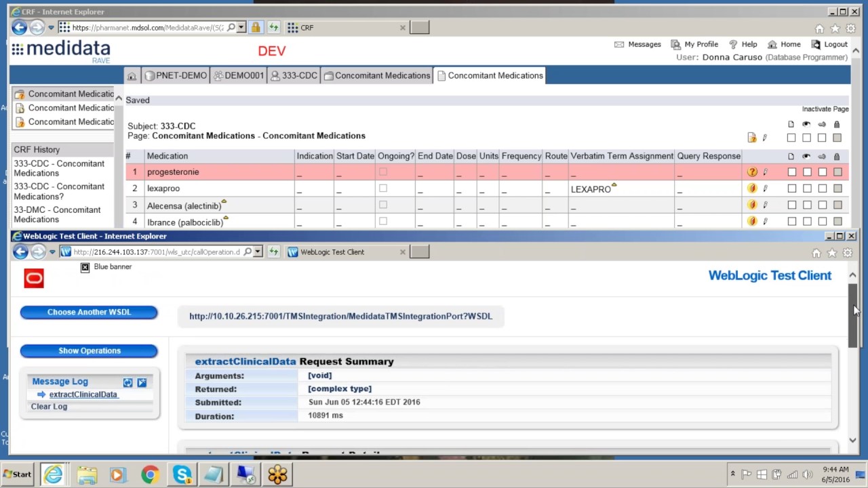
Task: Show hidden system tray icons
Action: pyautogui.click(x=732, y=474)
